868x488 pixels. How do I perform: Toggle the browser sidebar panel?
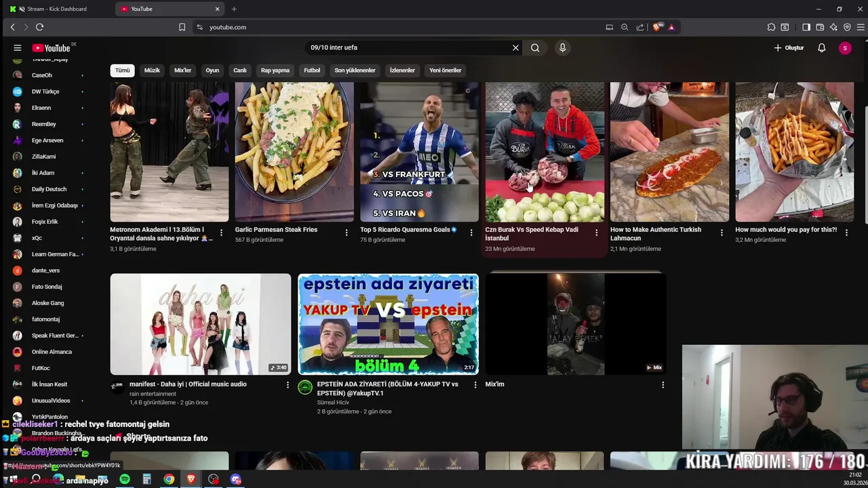click(806, 27)
